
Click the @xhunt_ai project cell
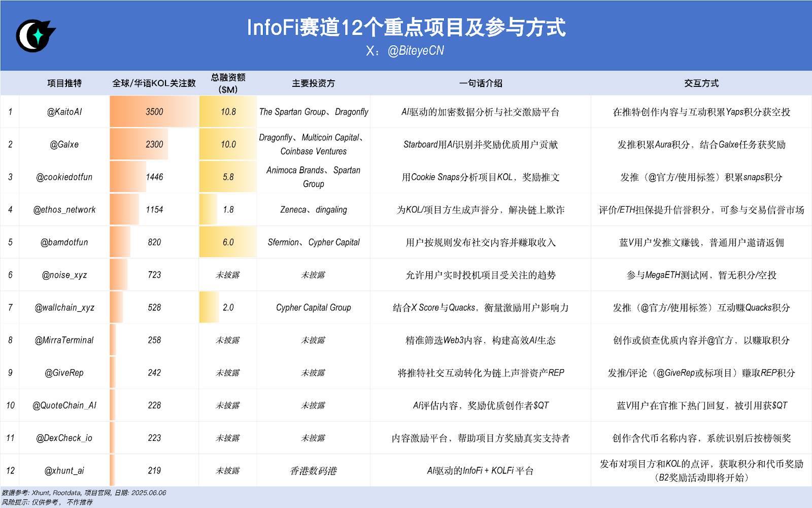(64, 470)
